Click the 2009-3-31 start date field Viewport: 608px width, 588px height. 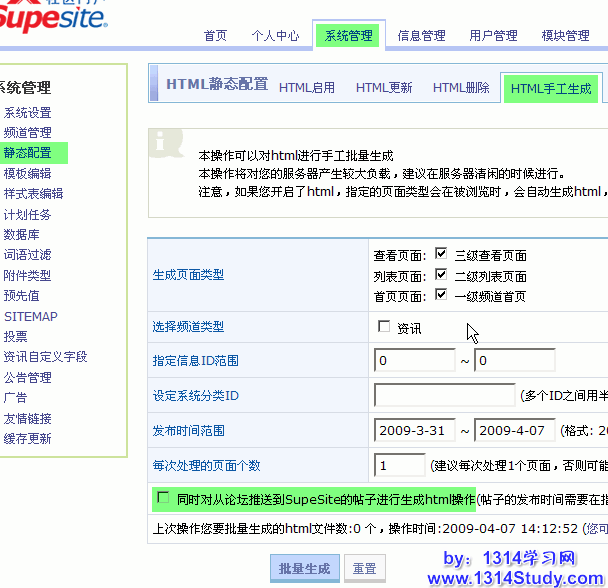pos(414,430)
